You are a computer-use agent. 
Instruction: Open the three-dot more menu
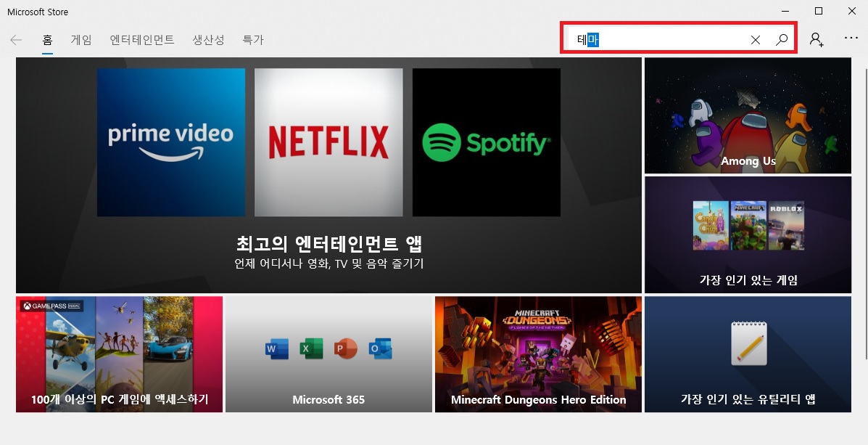(851, 38)
